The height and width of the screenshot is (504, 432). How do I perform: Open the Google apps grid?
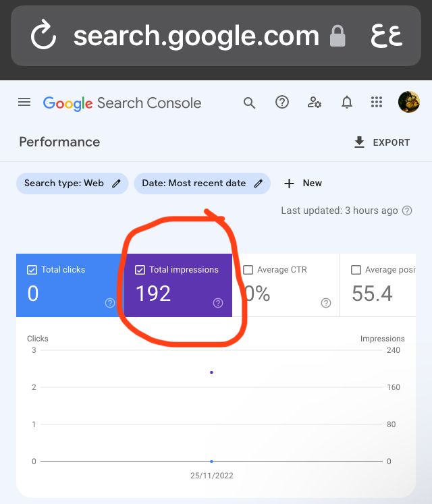click(x=377, y=103)
